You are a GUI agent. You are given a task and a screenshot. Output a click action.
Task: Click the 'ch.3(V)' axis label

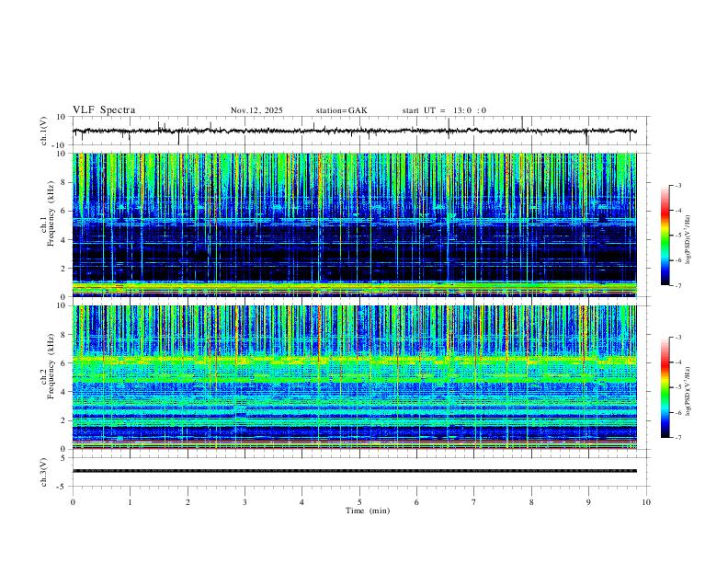(x=44, y=472)
